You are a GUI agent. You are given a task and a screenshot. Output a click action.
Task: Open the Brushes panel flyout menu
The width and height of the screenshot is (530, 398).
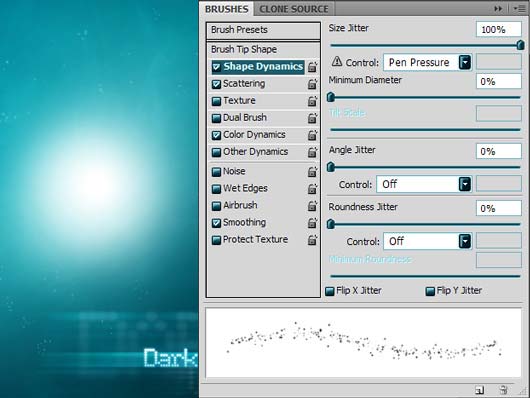pos(520,9)
